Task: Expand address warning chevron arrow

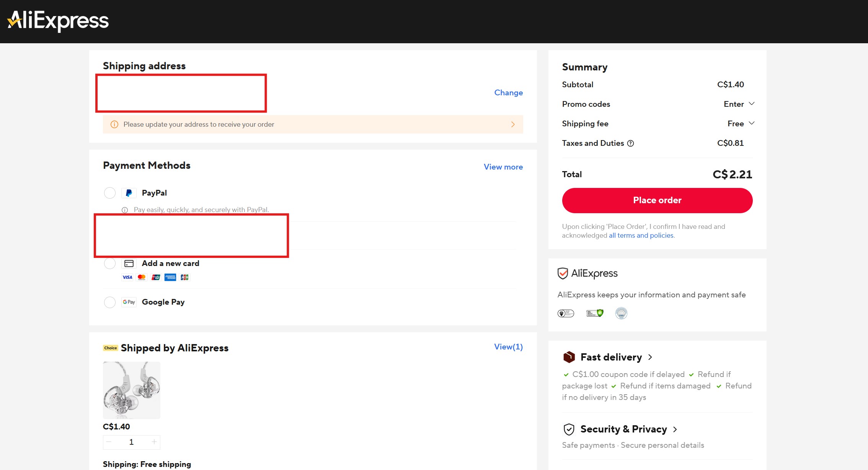Action: tap(513, 124)
